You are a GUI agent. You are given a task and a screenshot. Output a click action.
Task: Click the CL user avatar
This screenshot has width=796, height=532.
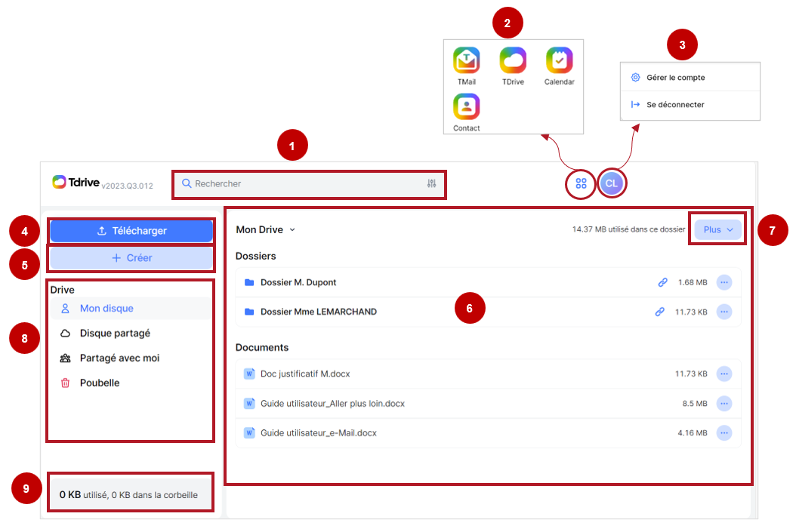(611, 183)
